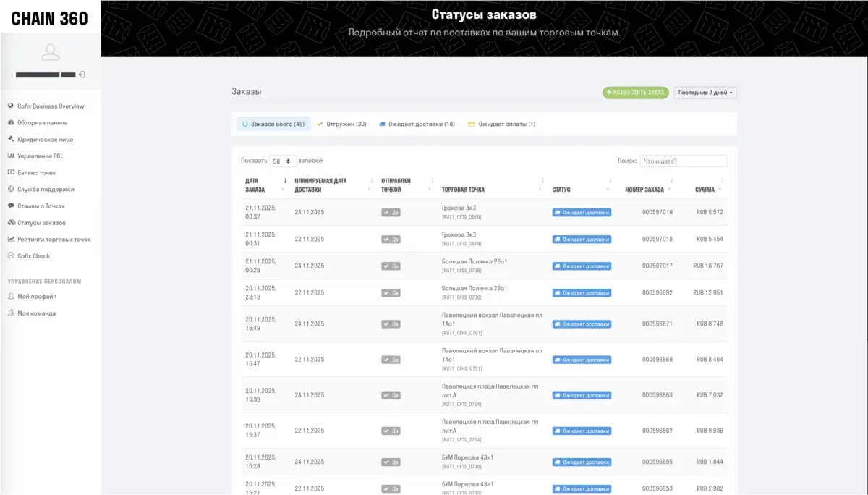The image size is (868, 495).
Task: Open Отзывы о Точках comment icon
Action: click(11, 206)
